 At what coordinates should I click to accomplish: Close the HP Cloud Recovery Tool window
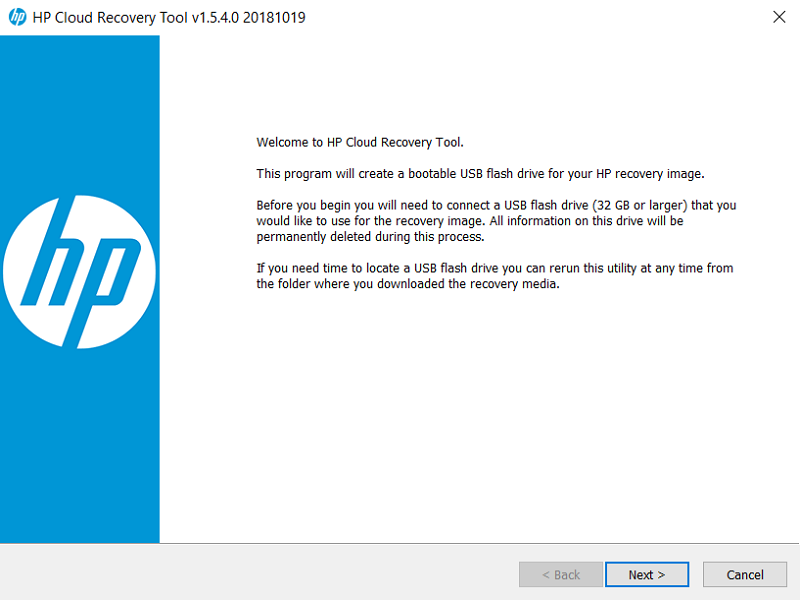coord(779,17)
